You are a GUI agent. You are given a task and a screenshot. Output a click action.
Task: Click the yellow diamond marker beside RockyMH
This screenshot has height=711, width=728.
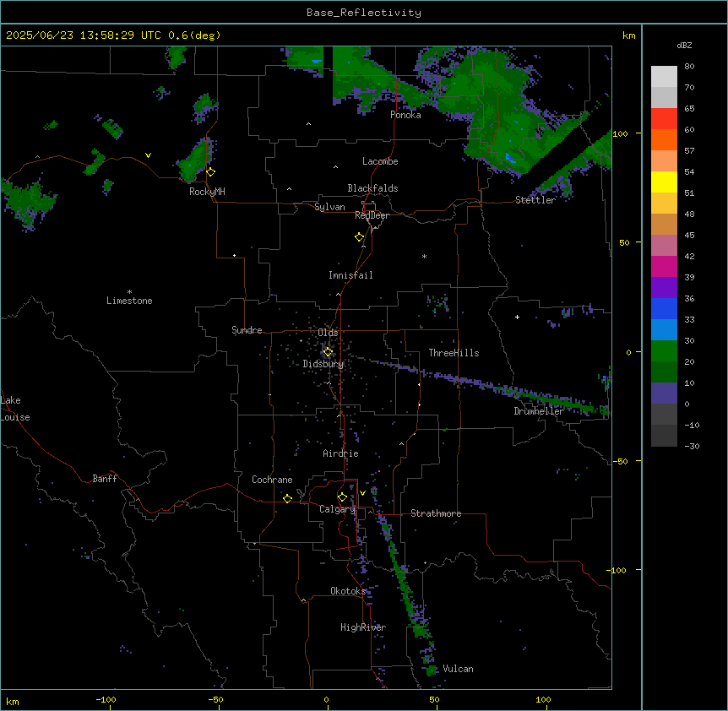(211, 172)
